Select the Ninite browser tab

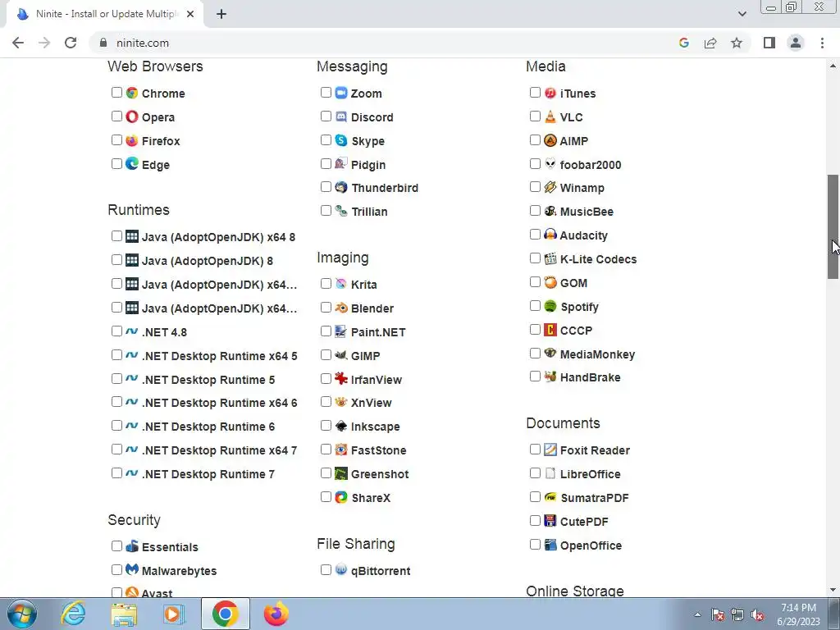tap(105, 14)
